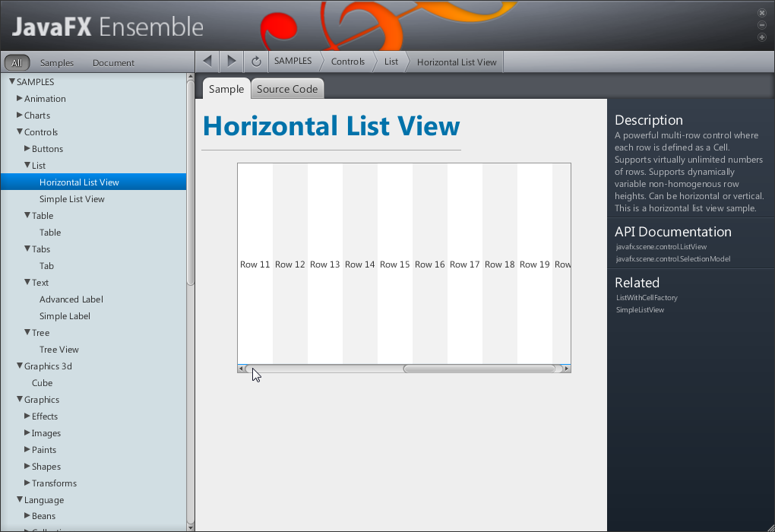The height and width of the screenshot is (532, 775).
Task: Click the minimize circle icon
Action: (x=762, y=25)
